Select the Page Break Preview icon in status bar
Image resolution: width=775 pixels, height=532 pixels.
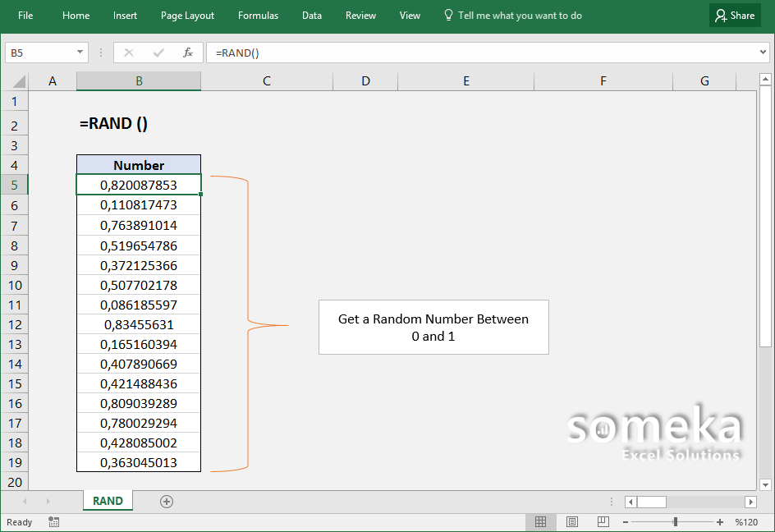[603, 521]
